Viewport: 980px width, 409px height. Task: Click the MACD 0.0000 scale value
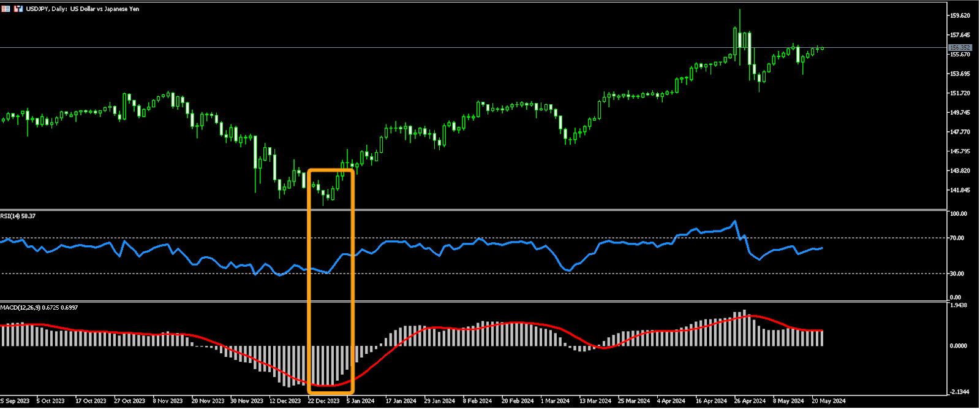959,346
